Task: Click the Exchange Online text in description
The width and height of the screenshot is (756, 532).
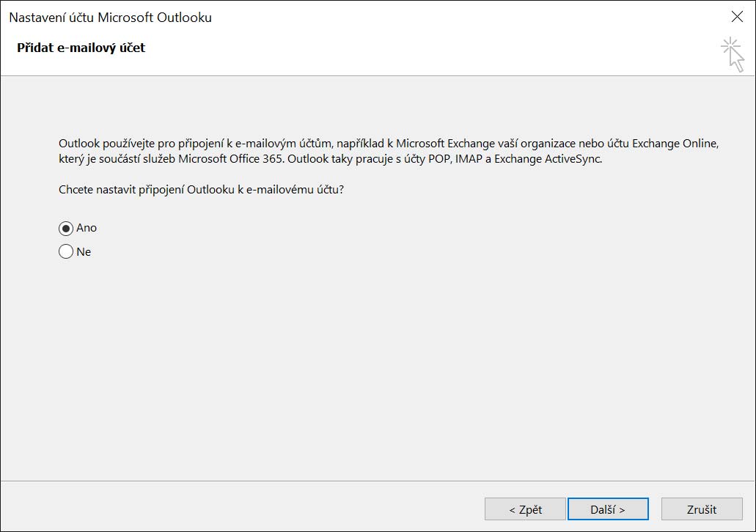Action: [x=680, y=143]
